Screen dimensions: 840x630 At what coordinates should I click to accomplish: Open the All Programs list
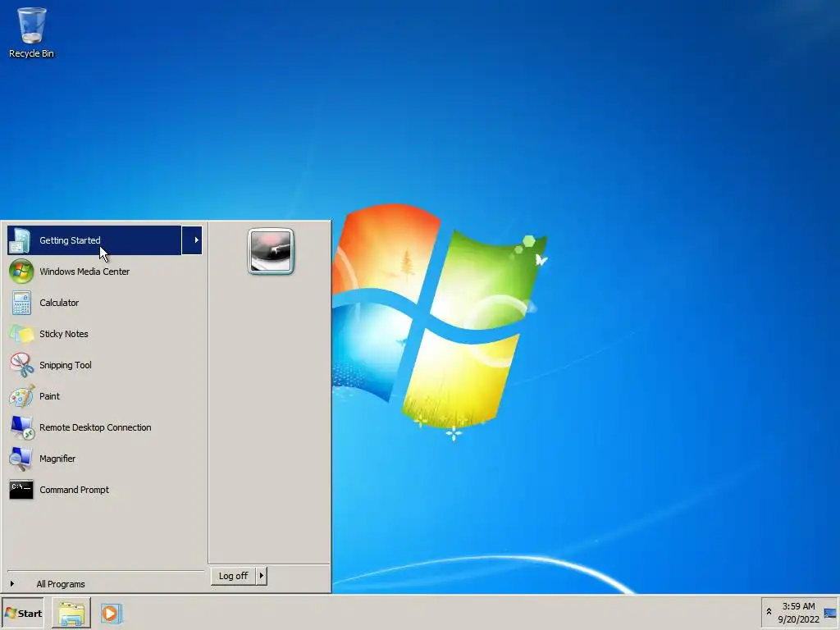[61, 584]
